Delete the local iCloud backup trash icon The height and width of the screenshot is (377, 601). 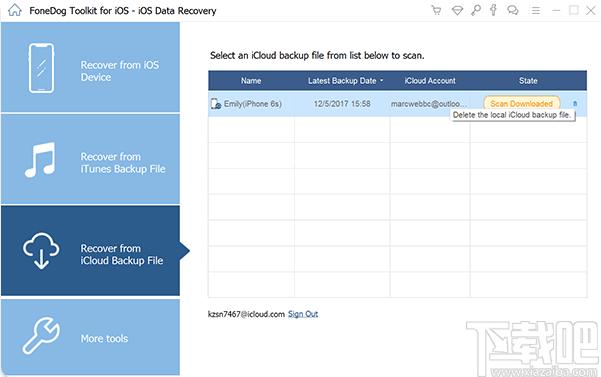click(x=575, y=103)
